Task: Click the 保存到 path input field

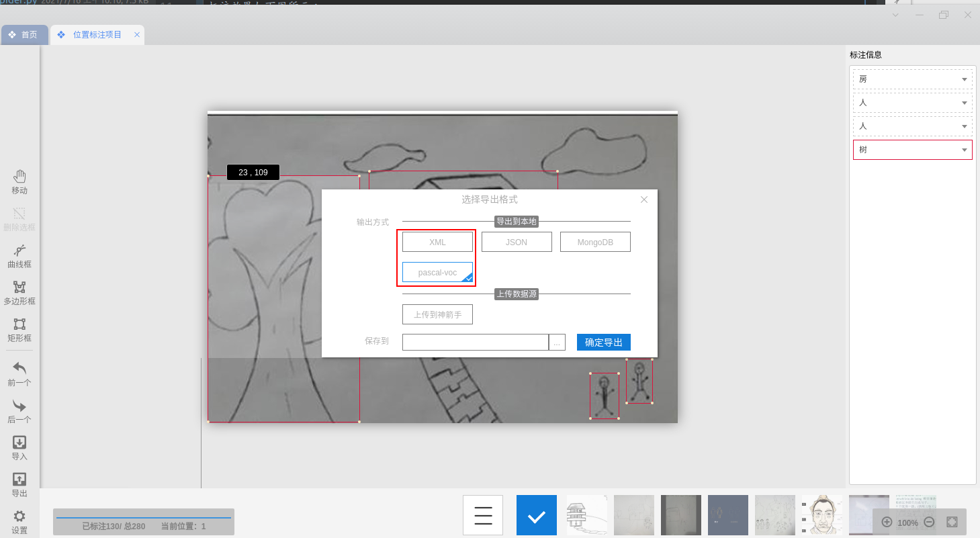Action: click(x=476, y=343)
